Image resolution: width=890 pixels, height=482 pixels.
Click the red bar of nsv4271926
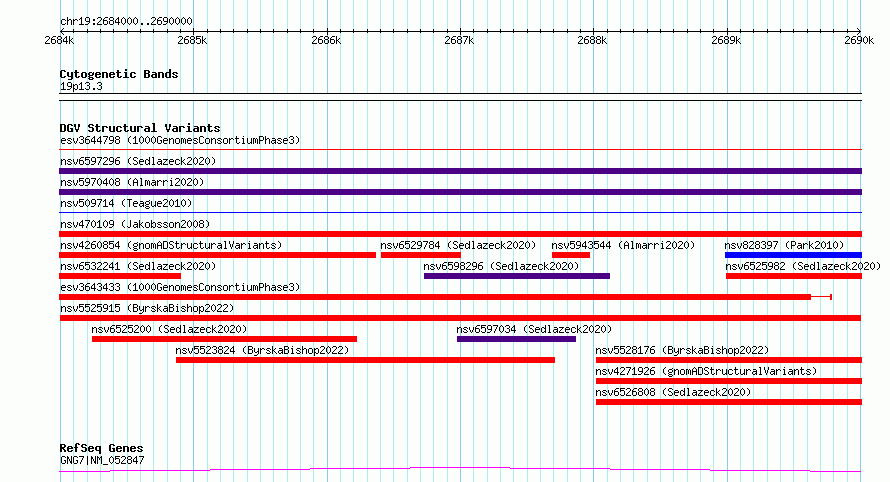(729, 381)
